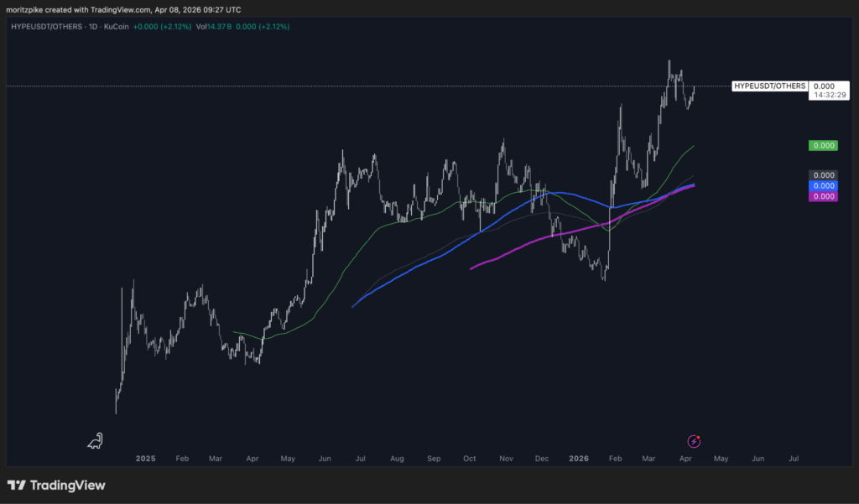Click the HYPEUSDT/OTHERS price line label
Image resolution: width=859 pixels, height=504 pixels.
tap(769, 86)
